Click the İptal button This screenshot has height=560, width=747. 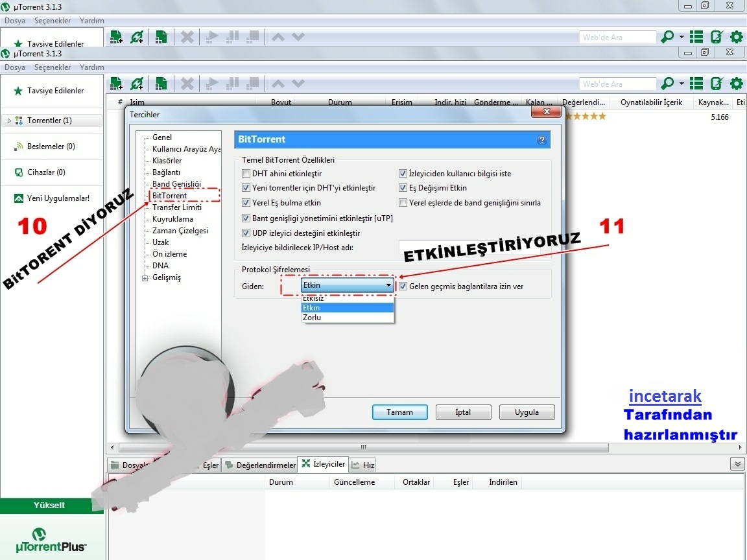[463, 412]
